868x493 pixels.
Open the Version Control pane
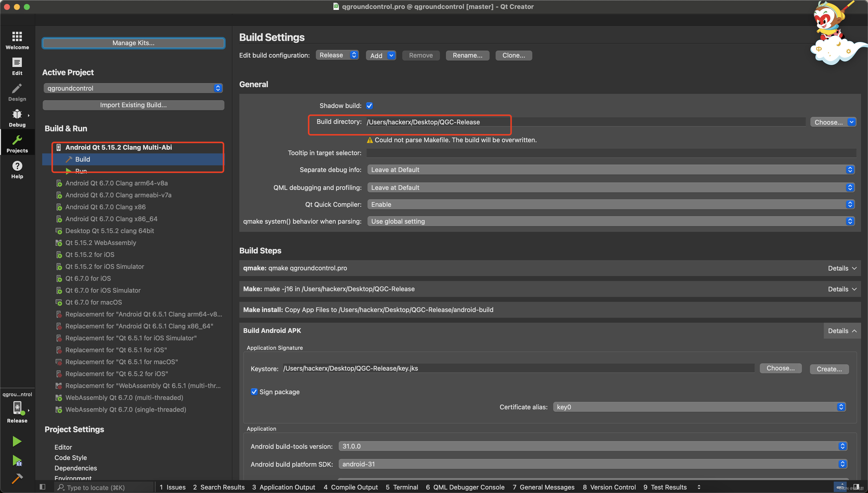tap(609, 487)
